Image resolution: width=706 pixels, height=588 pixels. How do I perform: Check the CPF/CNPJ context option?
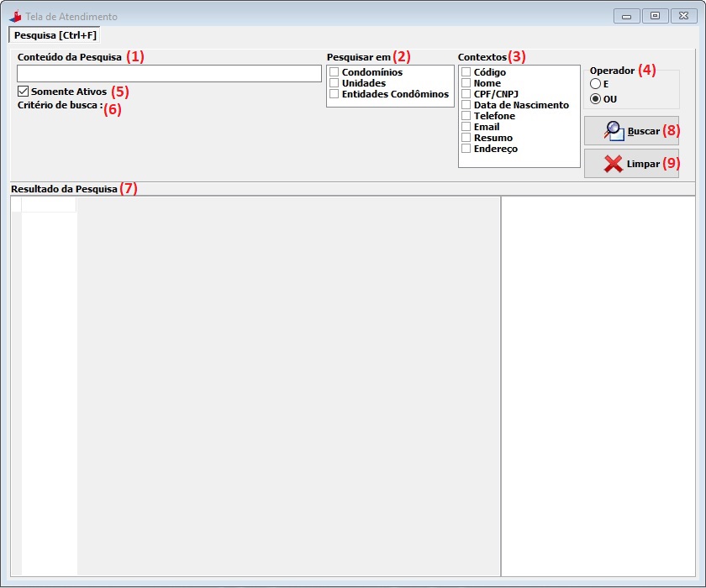click(x=466, y=94)
